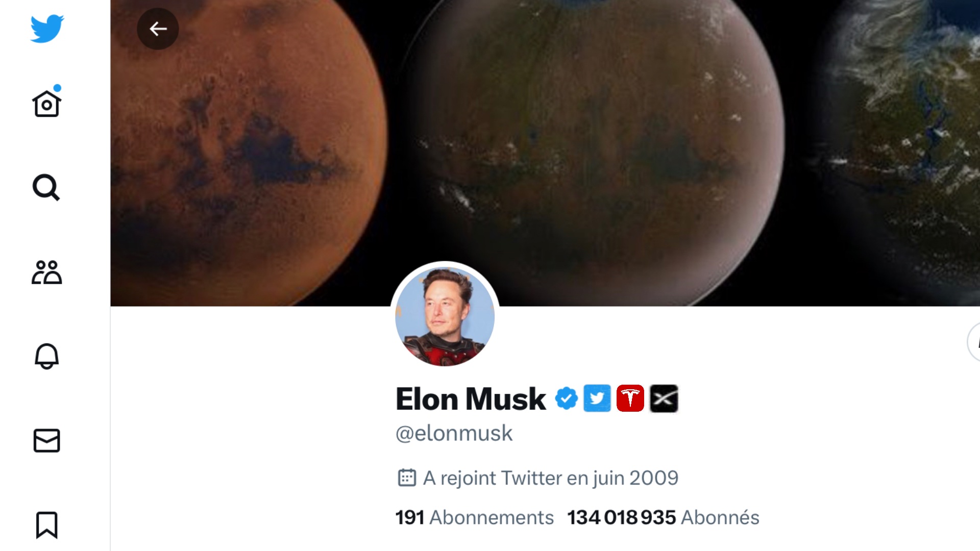Click the partially visible button at right edge
This screenshot has height=551, width=980.
click(974, 342)
